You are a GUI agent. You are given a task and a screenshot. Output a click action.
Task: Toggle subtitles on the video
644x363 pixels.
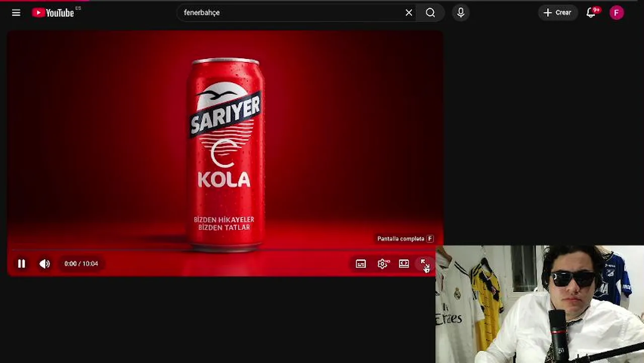[361, 264]
